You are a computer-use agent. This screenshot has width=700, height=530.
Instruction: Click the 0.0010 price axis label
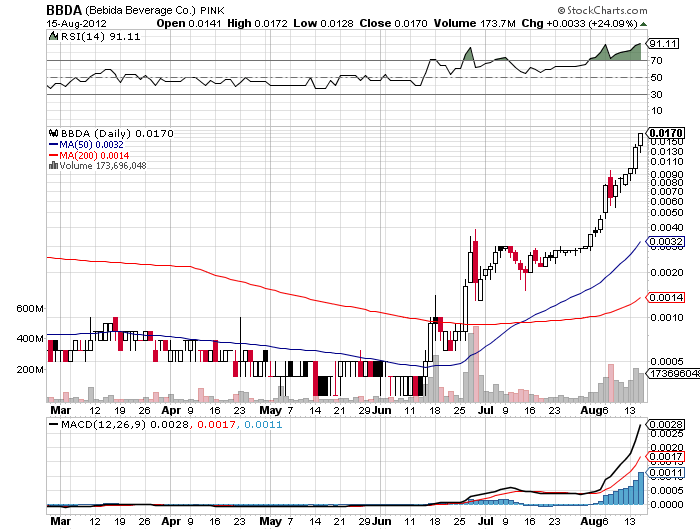coord(667,317)
